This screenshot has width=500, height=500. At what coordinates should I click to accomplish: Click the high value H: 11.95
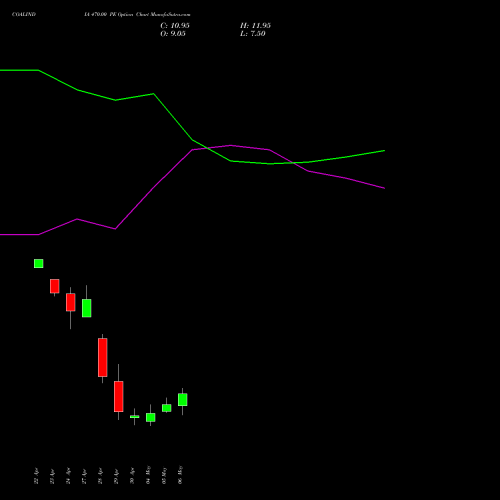pyautogui.click(x=255, y=26)
